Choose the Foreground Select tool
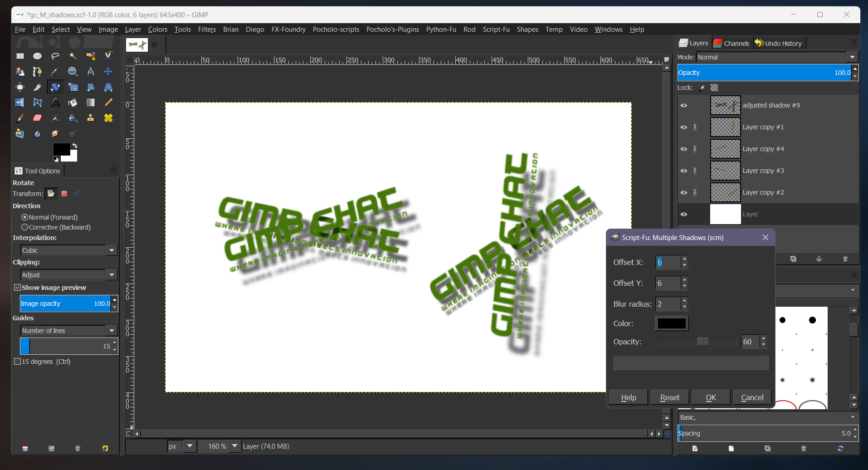Screen dimensions: 868x470 [x=20, y=72]
